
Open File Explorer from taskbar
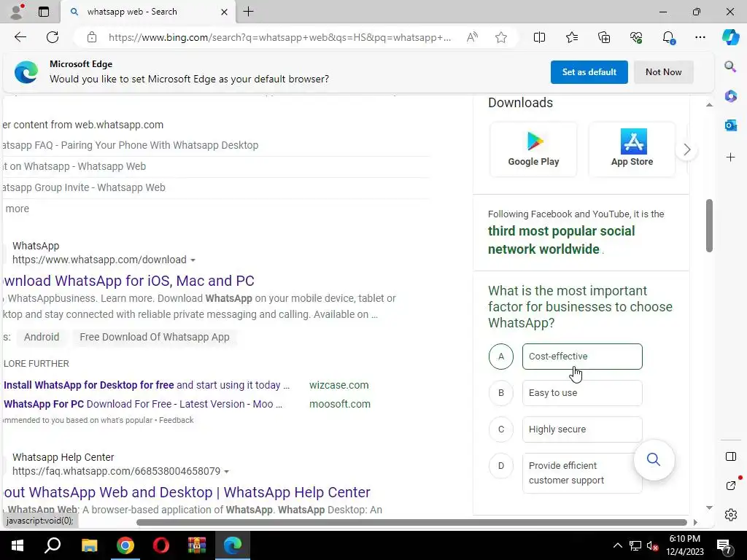(x=89, y=545)
